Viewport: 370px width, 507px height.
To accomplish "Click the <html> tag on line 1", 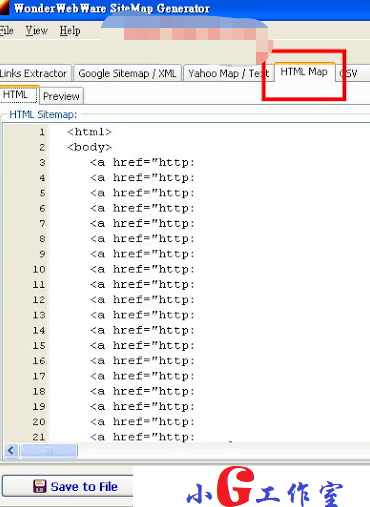I will (89, 132).
